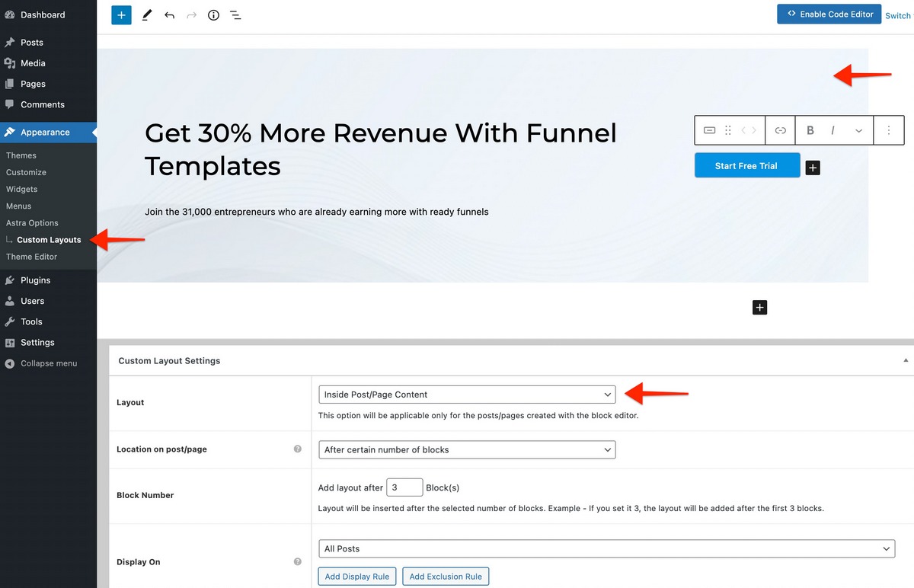Select the pencil Tools icon
The image size is (914, 588).
coord(146,14)
